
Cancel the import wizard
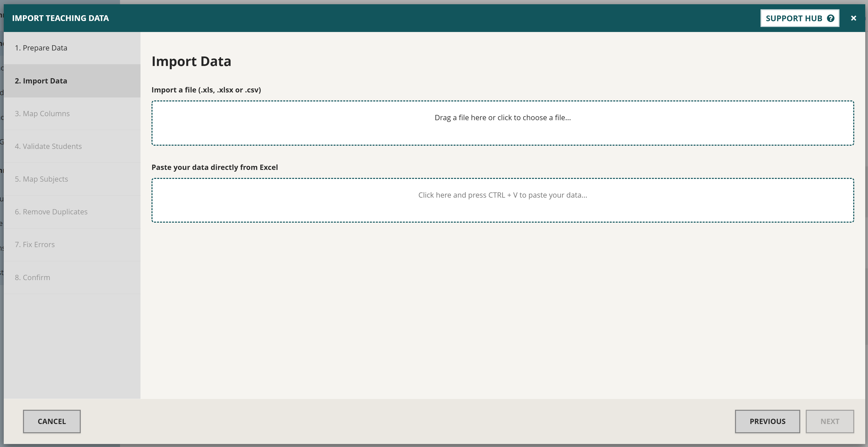(x=52, y=422)
